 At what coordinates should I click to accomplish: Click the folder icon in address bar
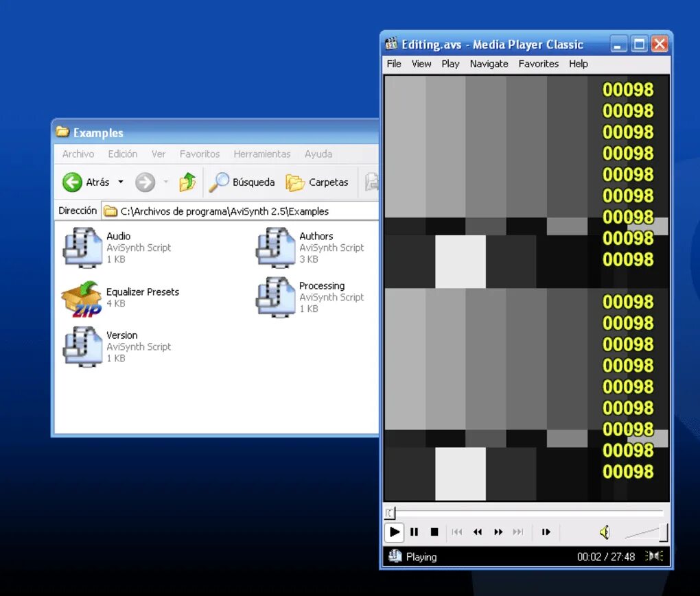110,211
